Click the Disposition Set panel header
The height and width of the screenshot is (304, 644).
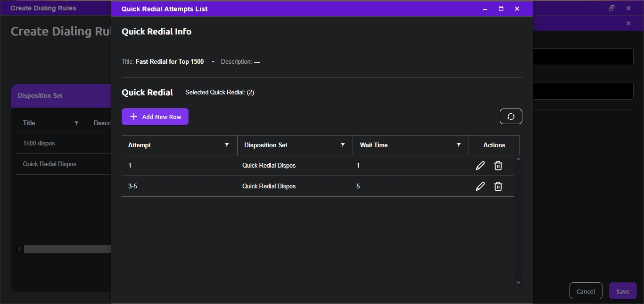(61, 96)
